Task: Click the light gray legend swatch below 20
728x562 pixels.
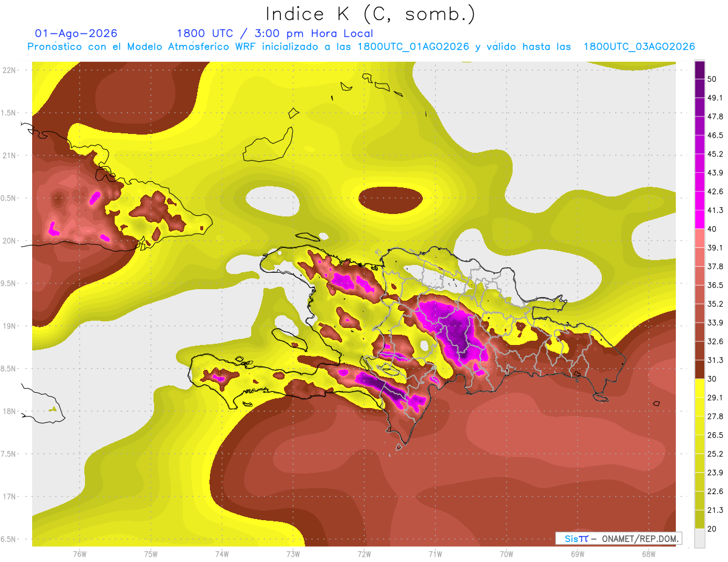Action: 699,538
